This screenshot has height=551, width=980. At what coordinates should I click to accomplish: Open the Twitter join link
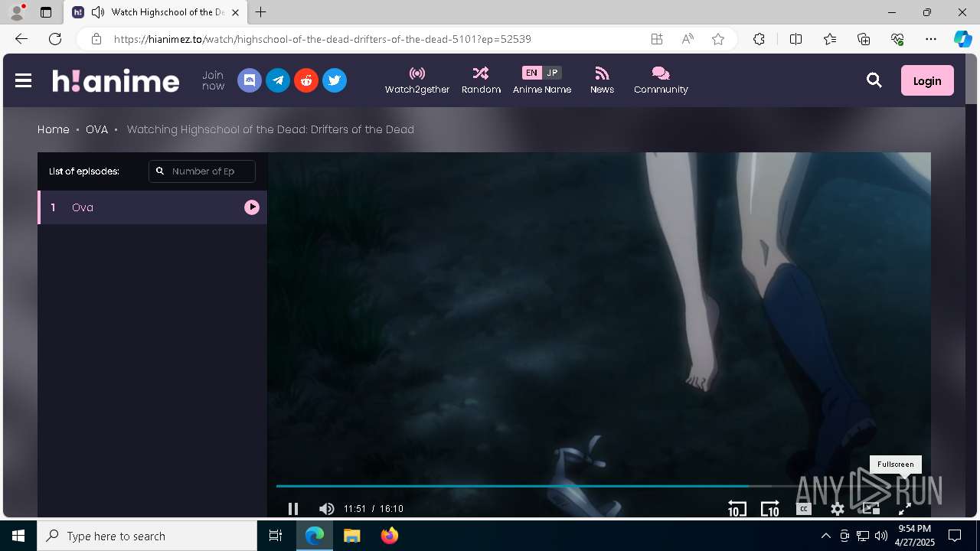click(335, 80)
